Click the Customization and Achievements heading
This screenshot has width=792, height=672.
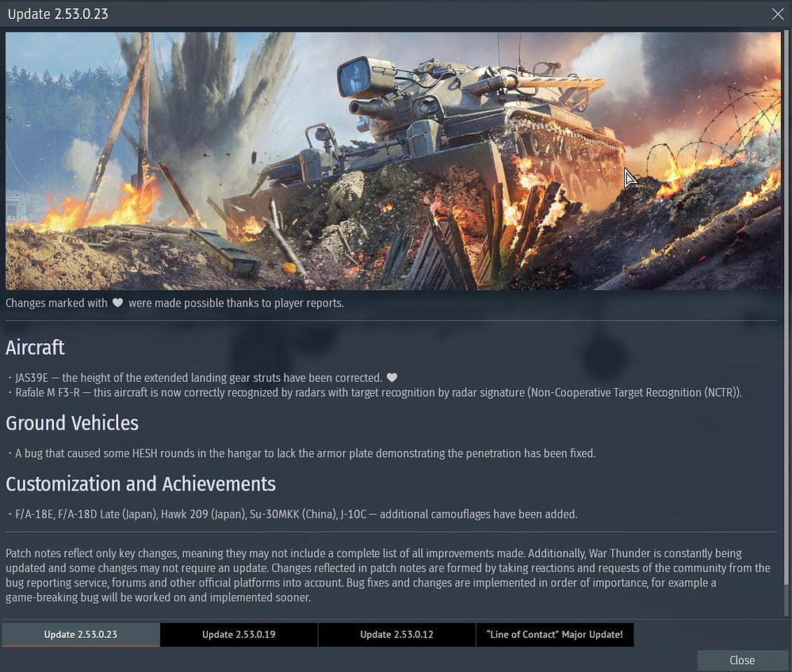[x=140, y=483]
